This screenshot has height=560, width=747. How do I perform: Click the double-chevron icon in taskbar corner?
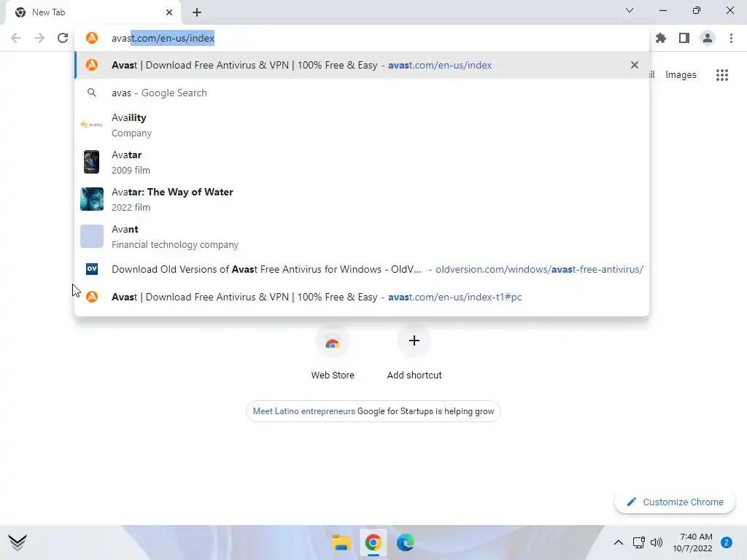click(18, 542)
